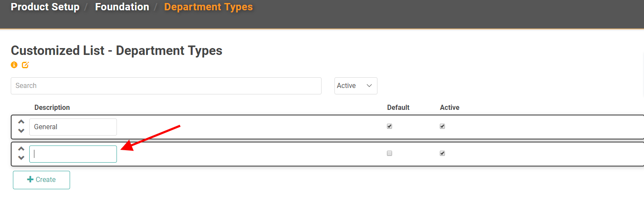Viewport: 644px width, 212px height.
Task: Move the General row up with the up arrow
Action: pyautogui.click(x=21, y=122)
